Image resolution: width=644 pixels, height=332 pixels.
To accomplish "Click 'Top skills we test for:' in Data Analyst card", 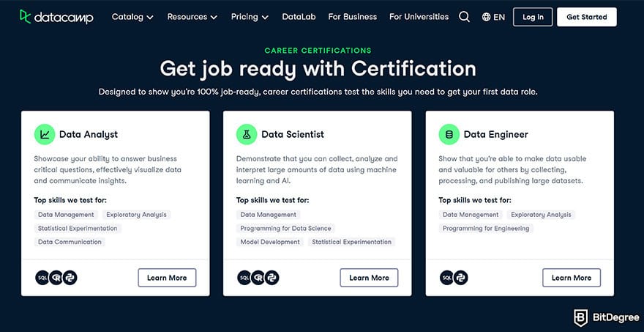I will click(x=70, y=200).
